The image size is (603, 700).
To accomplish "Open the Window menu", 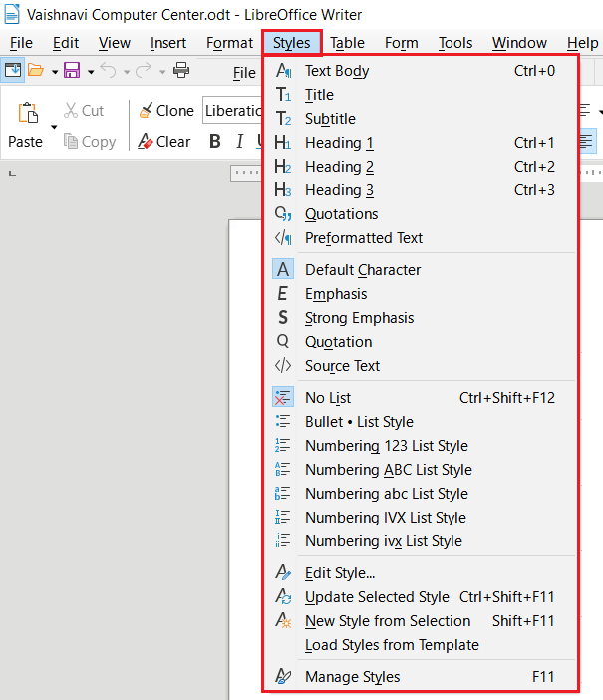I will tap(519, 43).
